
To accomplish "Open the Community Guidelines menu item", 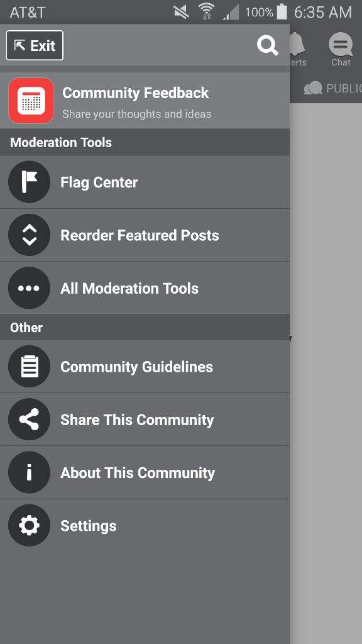I will click(145, 367).
